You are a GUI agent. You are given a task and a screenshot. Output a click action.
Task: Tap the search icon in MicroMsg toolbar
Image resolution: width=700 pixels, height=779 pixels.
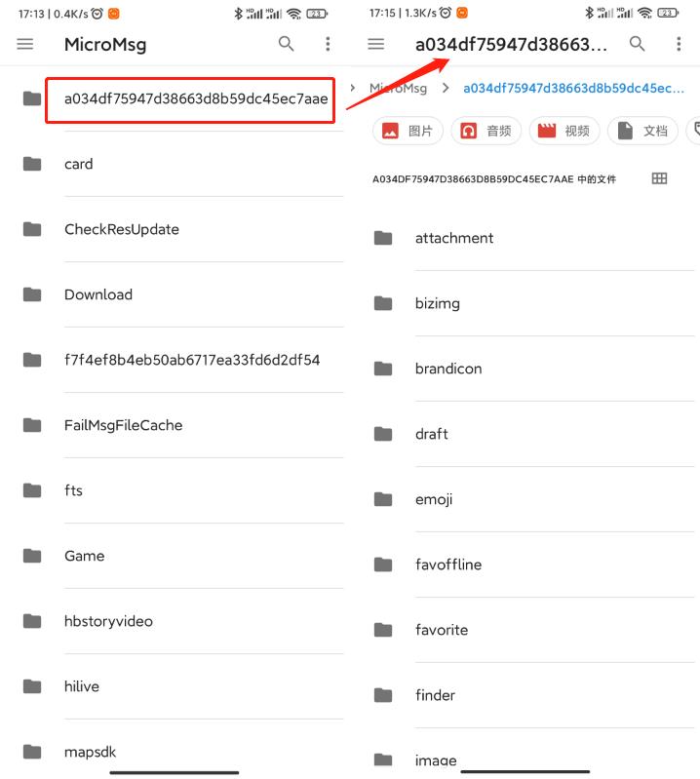coord(286,44)
